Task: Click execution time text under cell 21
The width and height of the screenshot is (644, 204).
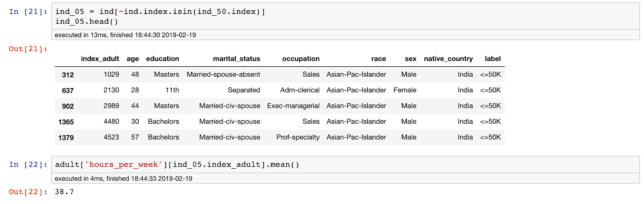Action: [x=125, y=35]
